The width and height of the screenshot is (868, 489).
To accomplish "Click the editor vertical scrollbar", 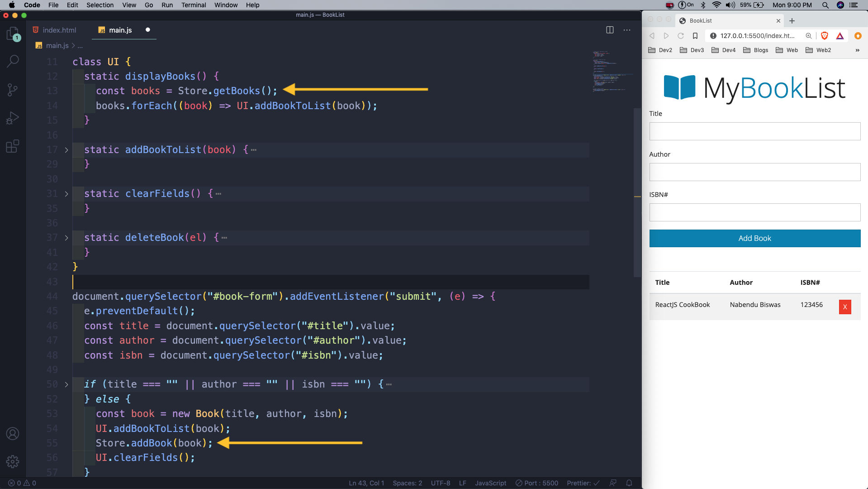I will 637,192.
